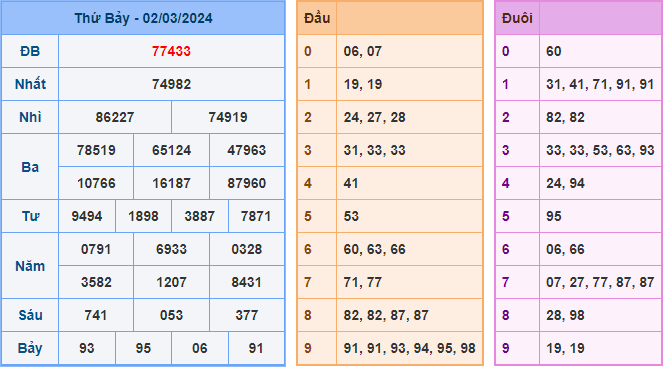The width and height of the screenshot is (664, 367).
Task: Select Đầu row 5 value 53
Action: [x=351, y=216]
